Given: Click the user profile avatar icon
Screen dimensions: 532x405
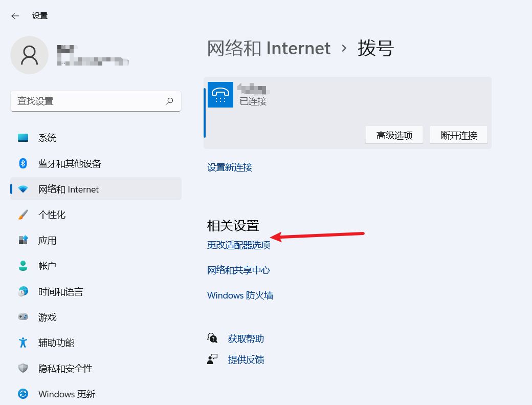Looking at the screenshot, I should (x=30, y=55).
